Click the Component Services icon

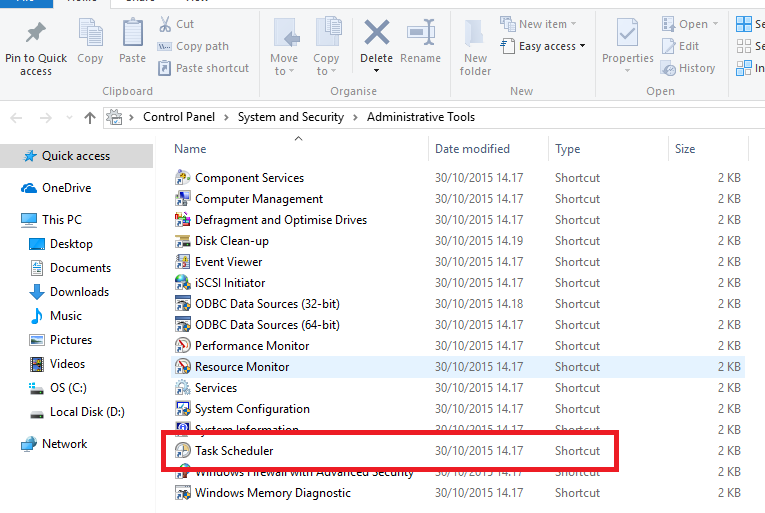[x=182, y=178]
